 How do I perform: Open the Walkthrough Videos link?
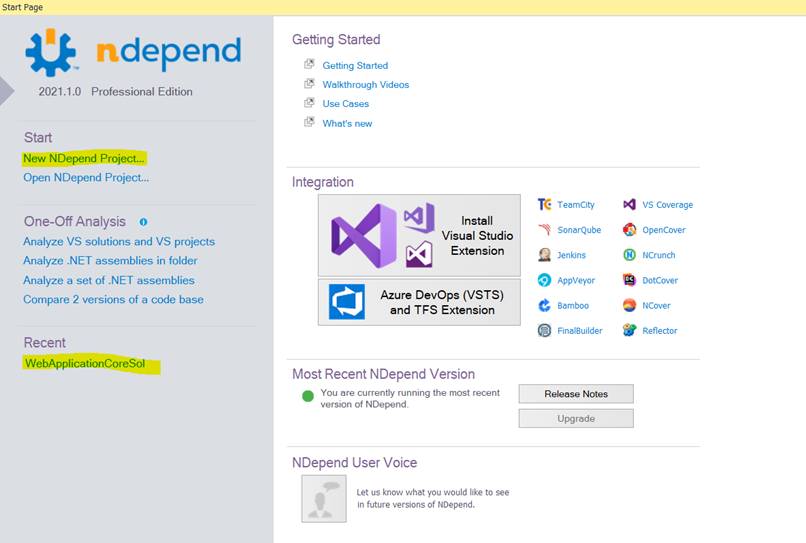(366, 84)
